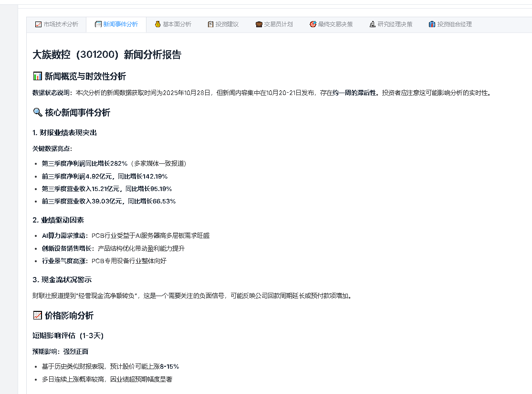Click the subheading 2. 业绩驱动因素

click(x=58, y=220)
